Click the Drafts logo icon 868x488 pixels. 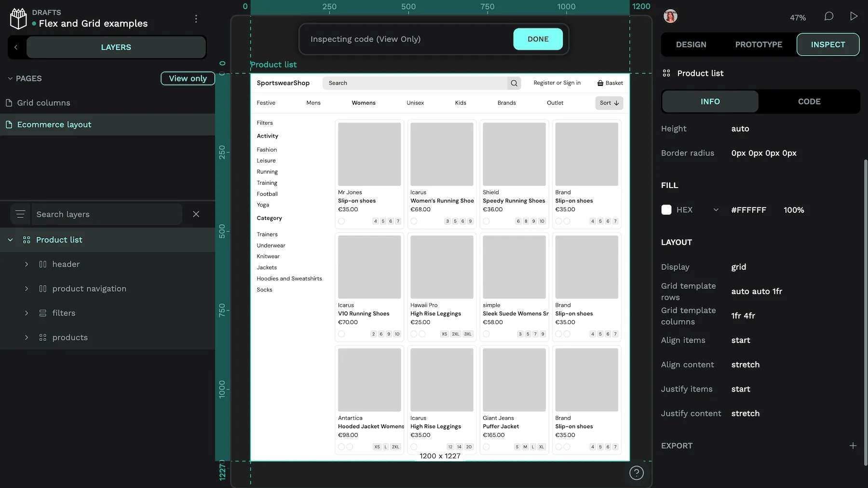pyautogui.click(x=18, y=18)
